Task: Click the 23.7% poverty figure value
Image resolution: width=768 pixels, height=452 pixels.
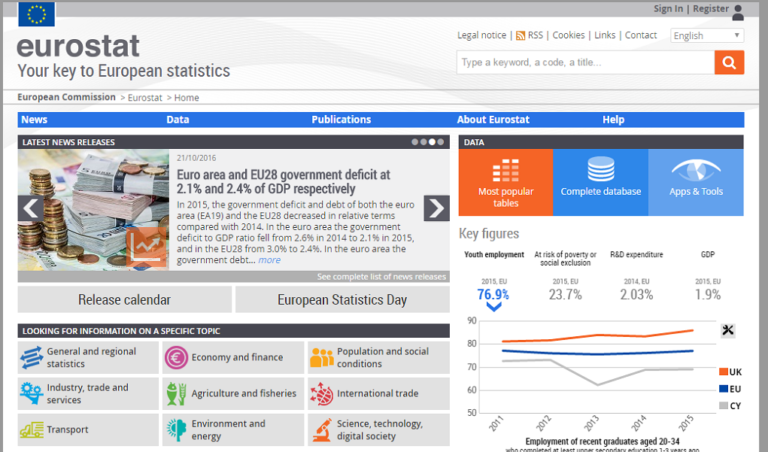Action: coord(565,295)
